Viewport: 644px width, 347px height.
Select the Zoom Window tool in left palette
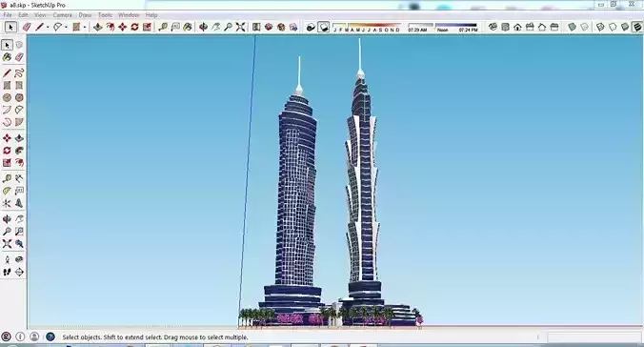coord(19,232)
